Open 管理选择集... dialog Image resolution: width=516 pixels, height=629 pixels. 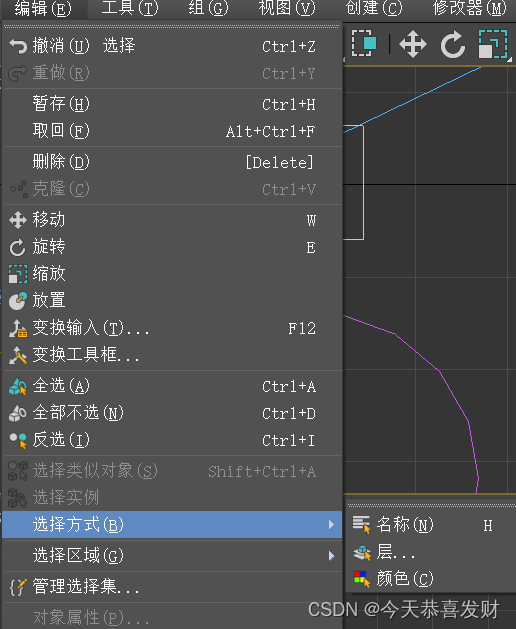(x=172, y=586)
